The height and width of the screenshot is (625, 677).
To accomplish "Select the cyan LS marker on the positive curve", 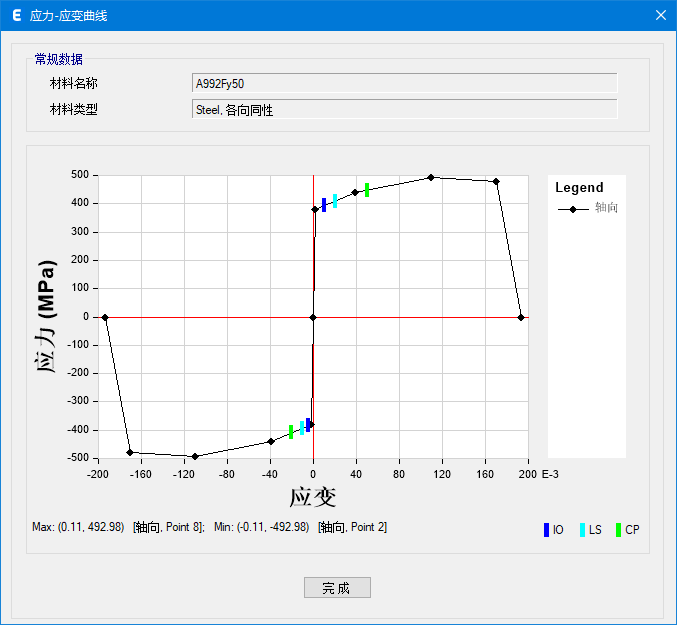I will 335,200.
